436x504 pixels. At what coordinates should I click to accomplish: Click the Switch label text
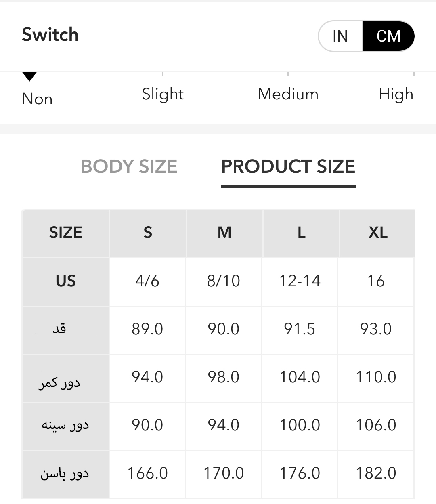pyautogui.click(x=50, y=35)
